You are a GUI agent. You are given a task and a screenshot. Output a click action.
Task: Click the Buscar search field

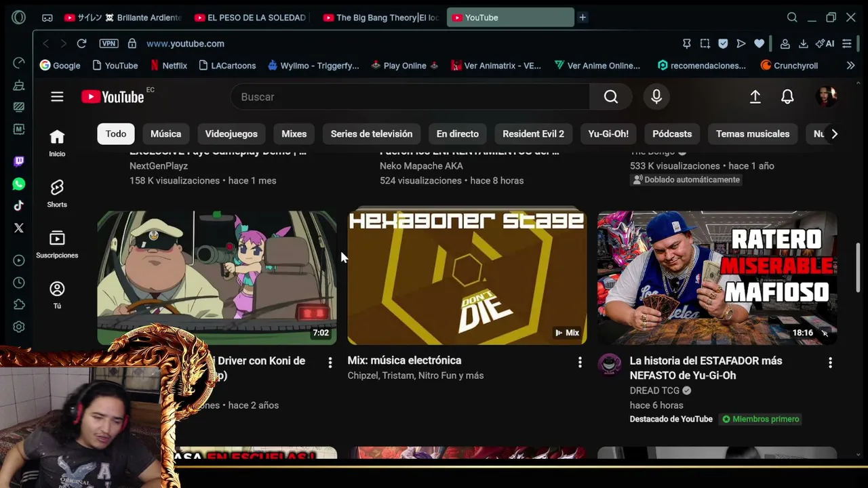tap(410, 97)
